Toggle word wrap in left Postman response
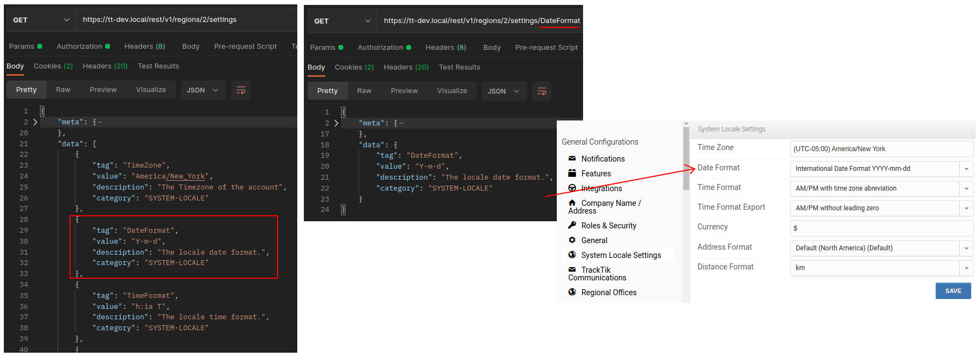980x362 pixels. tap(240, 90)
